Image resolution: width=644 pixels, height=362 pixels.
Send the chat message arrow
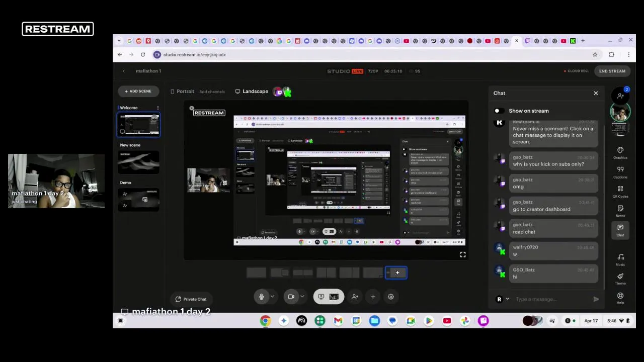596,299
